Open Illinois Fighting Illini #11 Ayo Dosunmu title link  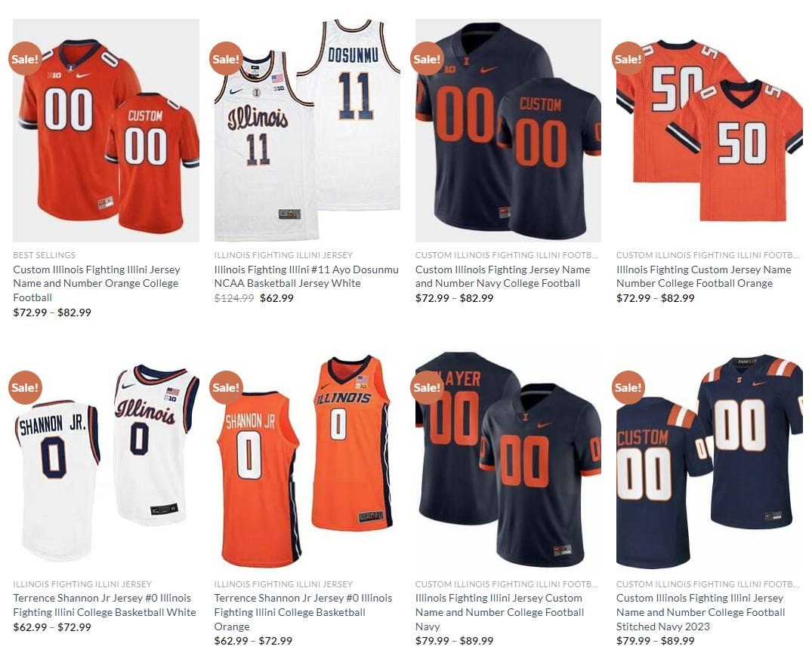tap(307, 276)
